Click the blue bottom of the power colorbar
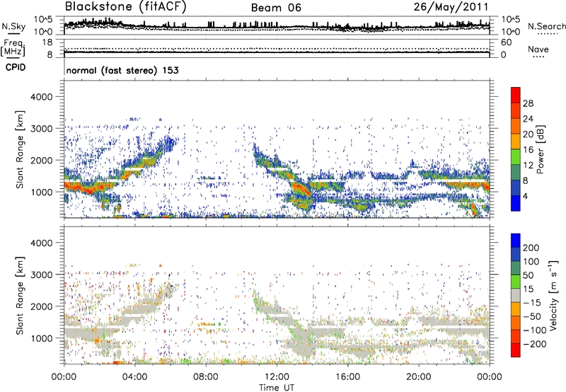 516,203
